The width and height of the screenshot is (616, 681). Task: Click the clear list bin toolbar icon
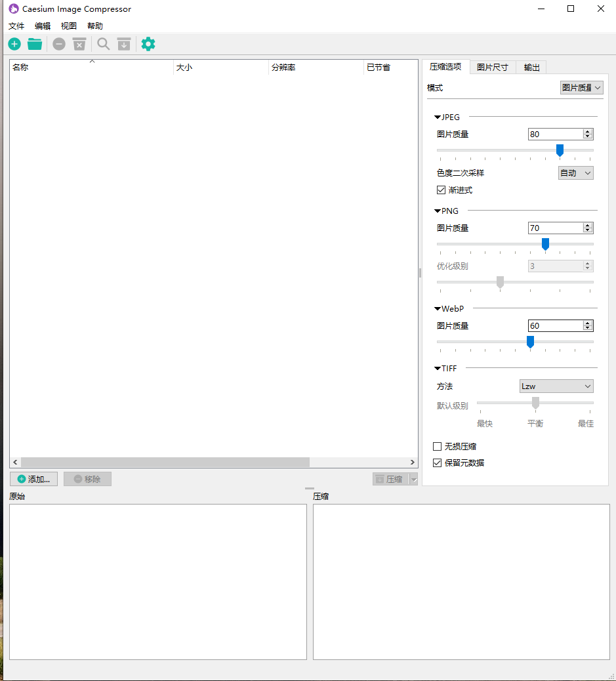tap(79, 44)
